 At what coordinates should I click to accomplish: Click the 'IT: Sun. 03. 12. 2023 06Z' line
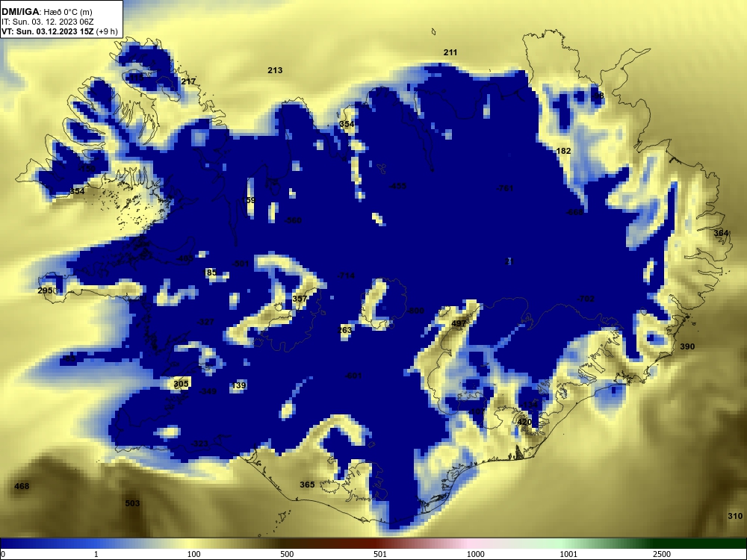pyautogui.click(x=48, y=22)
